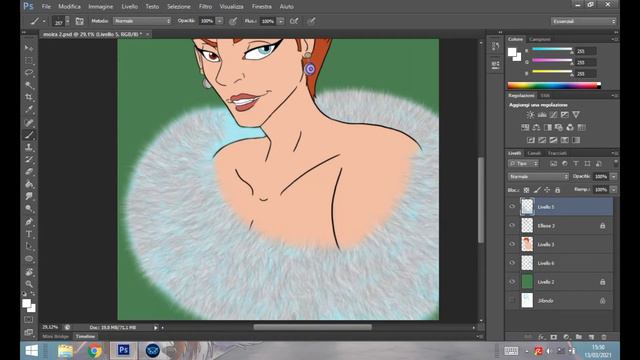Select the Rectangular Marquee tool
The width and height of the screenshot is (640, 360).
pos(29,61)
